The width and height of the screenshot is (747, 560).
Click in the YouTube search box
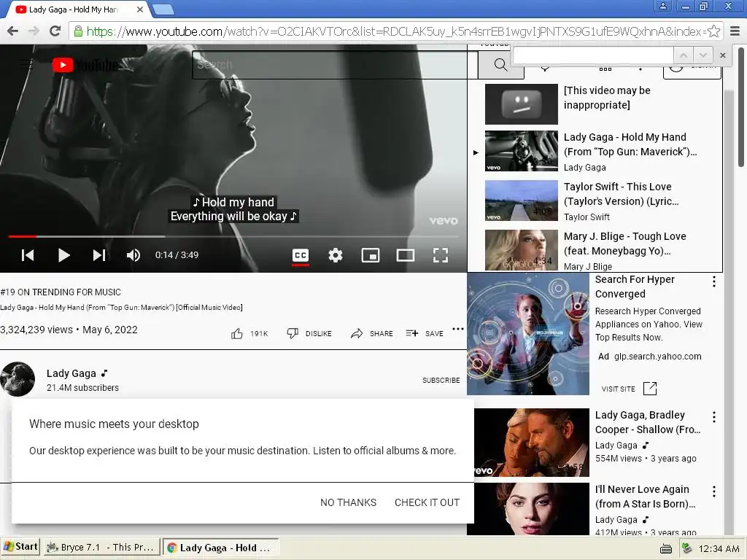pos(335,65)
